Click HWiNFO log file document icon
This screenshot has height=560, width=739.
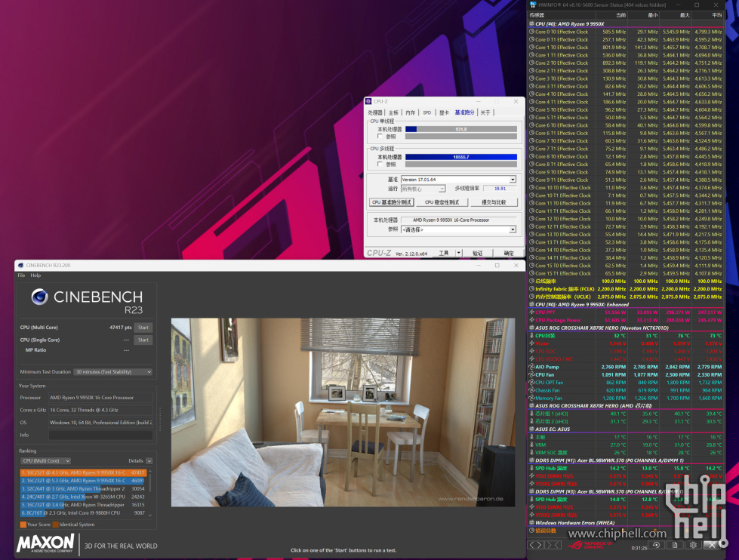tap(674, 545)
